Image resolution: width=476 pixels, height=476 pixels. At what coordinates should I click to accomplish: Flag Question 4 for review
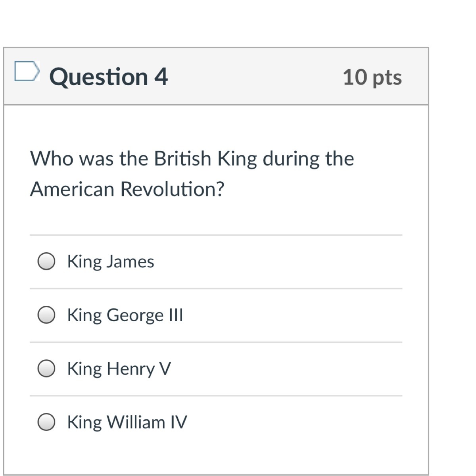point(27,71)
